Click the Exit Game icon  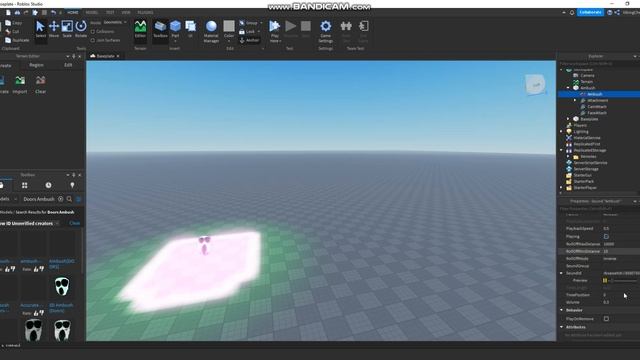[363, 27]
